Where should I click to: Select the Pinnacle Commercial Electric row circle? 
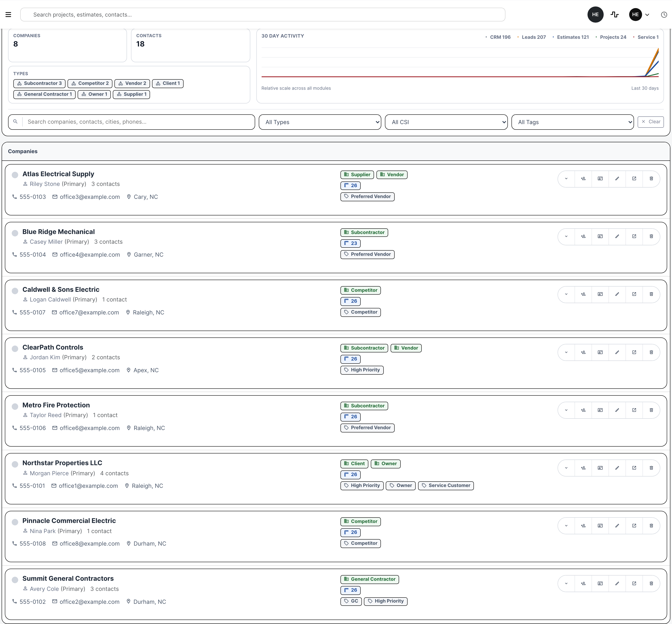(15, 522)
